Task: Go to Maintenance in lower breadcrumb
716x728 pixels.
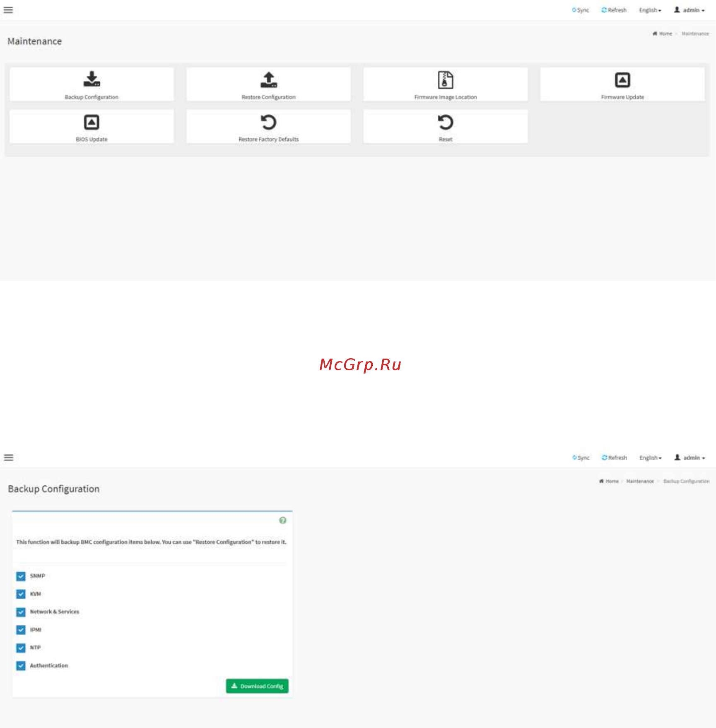Action: (x=640, y=481)
